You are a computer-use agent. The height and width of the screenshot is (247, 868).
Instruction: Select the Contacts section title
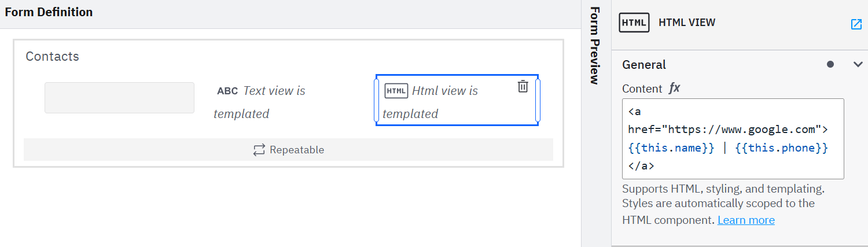click(52, 56)
